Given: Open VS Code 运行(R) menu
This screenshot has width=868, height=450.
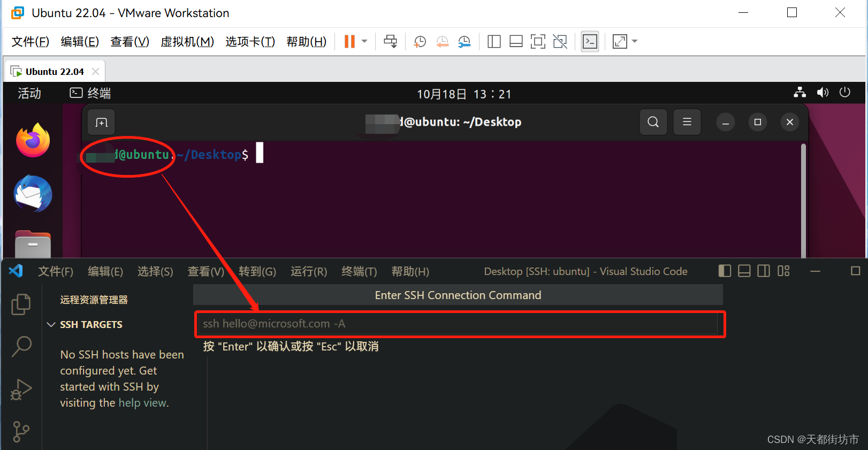Looking at the screenshot, I should pos(309,272).
